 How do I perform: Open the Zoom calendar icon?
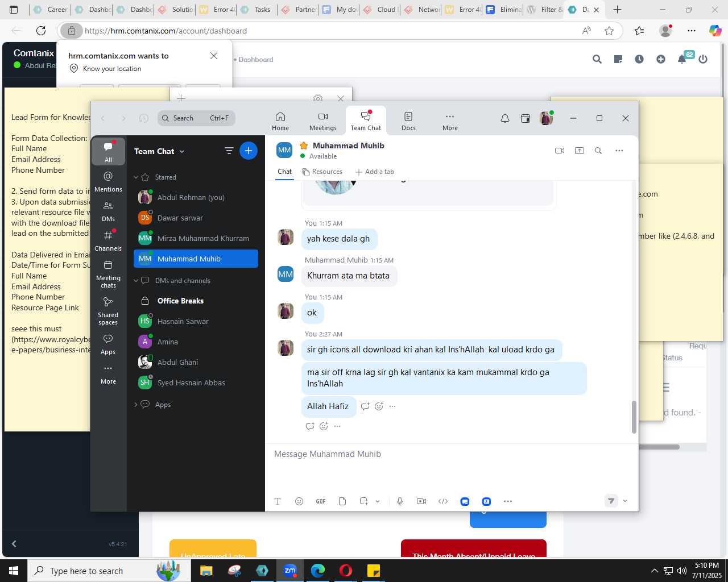click(x=526, y=118)
